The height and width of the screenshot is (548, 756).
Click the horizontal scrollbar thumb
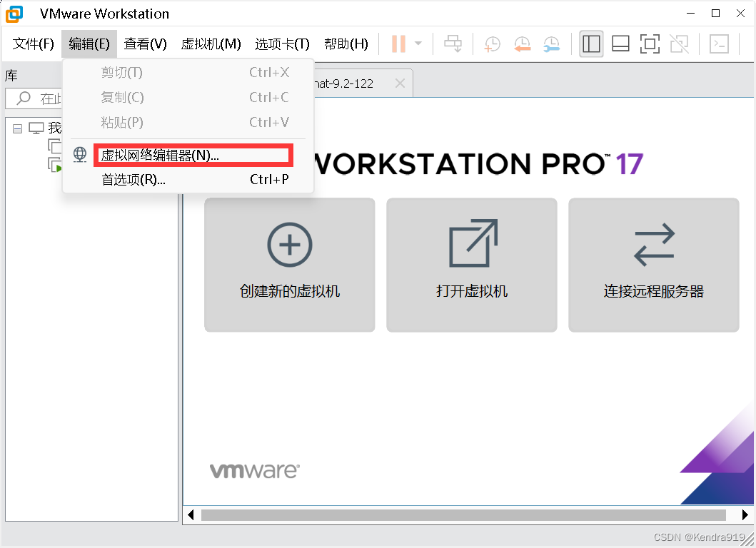(463, 514)
